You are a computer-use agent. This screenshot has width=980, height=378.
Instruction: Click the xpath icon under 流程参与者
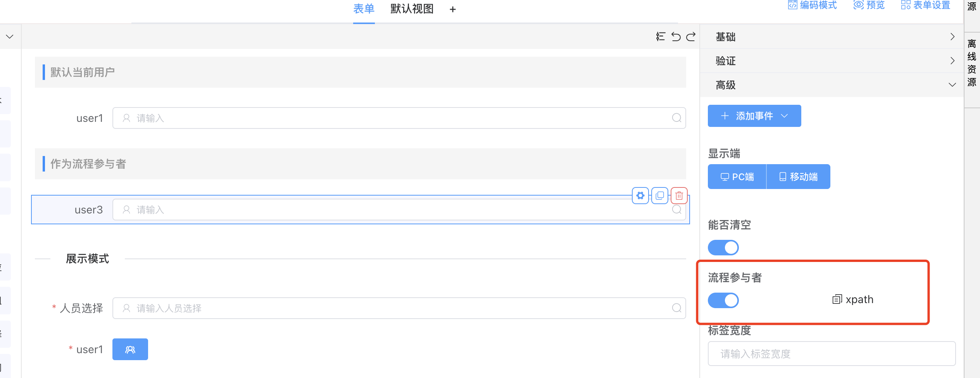pos(837,299)
